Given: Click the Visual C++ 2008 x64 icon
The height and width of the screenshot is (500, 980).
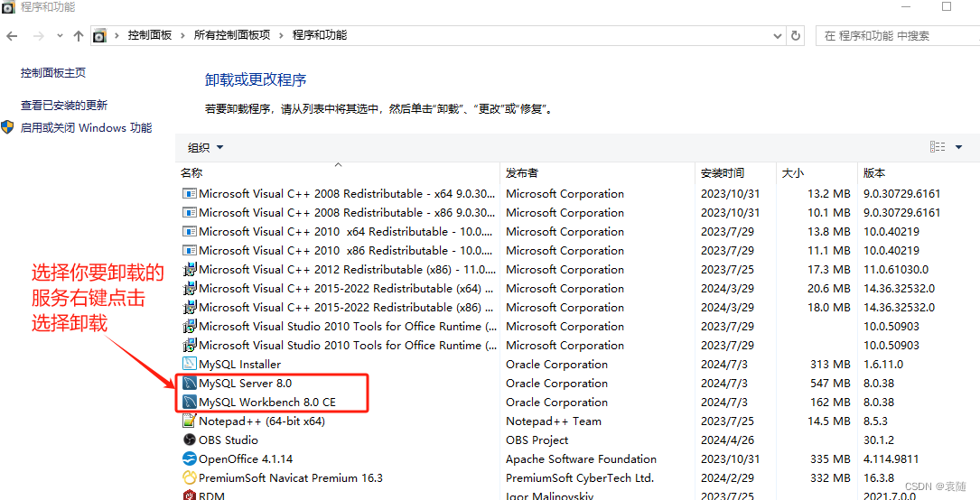Looking at the screenshot, I should point(190,193).
